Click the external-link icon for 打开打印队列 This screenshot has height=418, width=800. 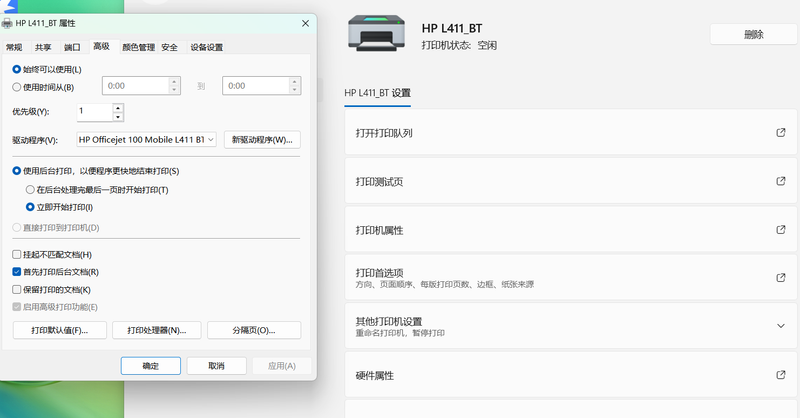point(781,133)
